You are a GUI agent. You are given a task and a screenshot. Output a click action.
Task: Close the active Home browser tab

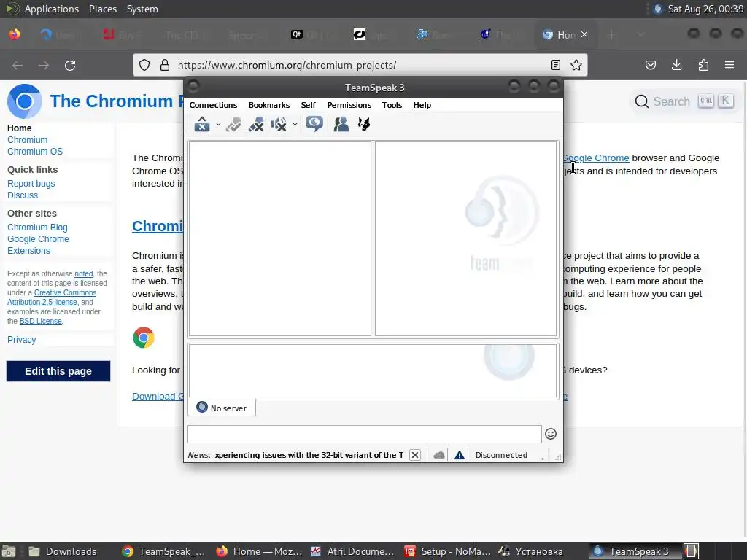(584, 35)
